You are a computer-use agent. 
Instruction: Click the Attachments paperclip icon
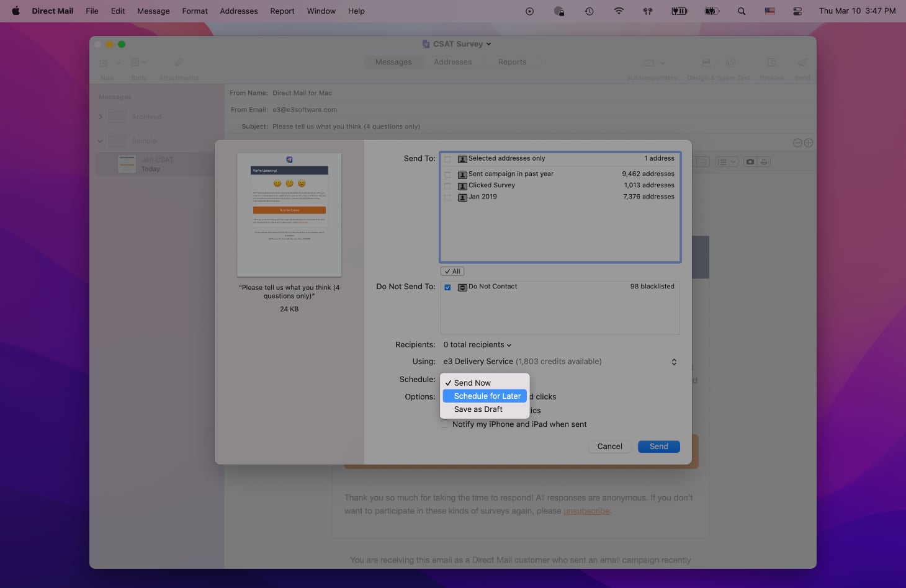[x=179, y=63]
